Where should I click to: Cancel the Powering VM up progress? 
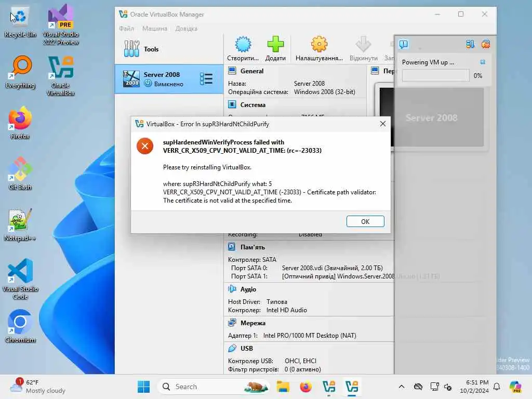click(x=483, y=62)
